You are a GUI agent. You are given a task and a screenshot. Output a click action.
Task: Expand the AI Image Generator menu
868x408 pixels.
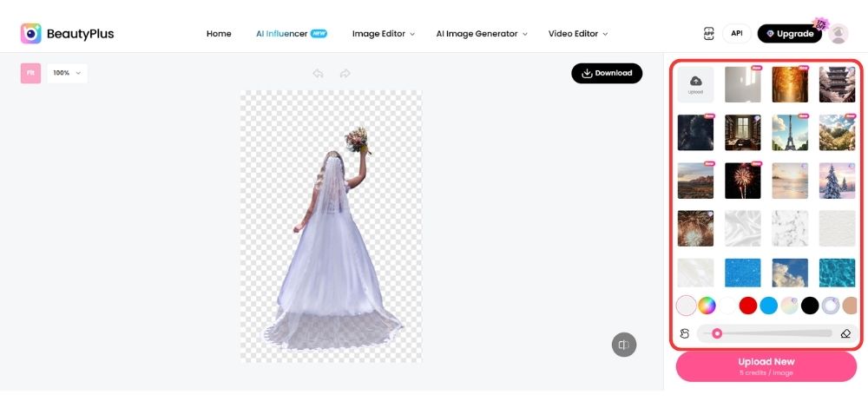[x=482, y=34]
